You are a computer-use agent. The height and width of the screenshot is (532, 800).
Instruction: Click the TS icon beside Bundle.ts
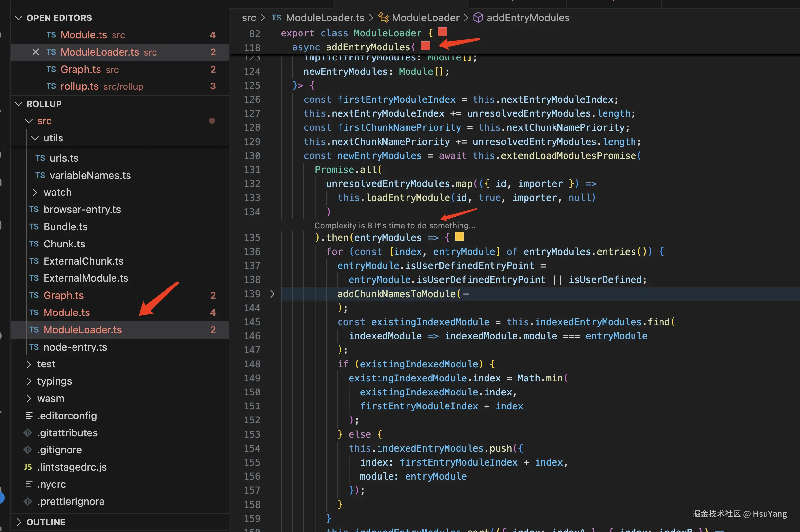[x=34, y=227]
